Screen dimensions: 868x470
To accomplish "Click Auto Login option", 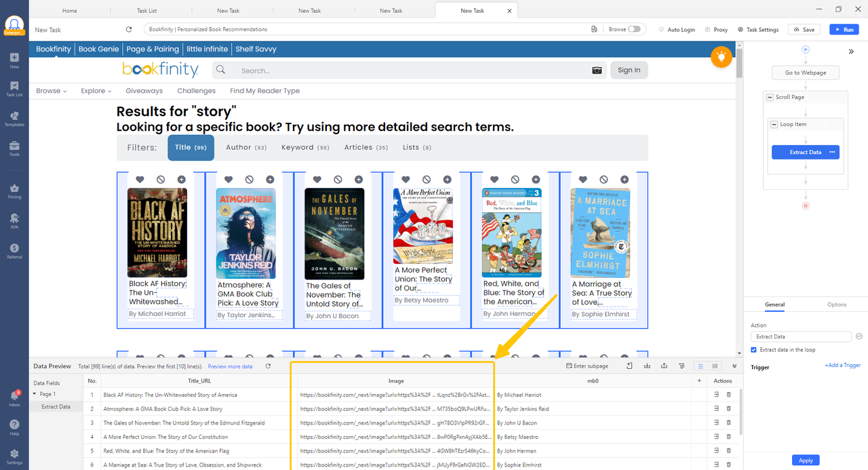I will pos(677,30).
